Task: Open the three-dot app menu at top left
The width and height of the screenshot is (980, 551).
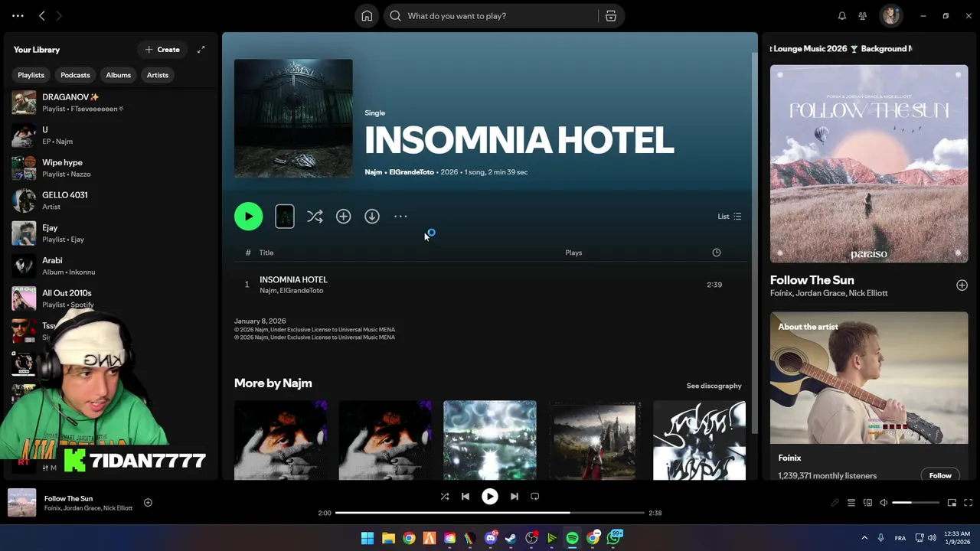Action: coord(18,16)
